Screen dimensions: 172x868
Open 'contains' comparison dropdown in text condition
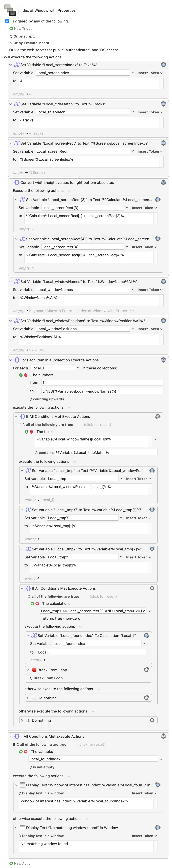coord(44,452)
